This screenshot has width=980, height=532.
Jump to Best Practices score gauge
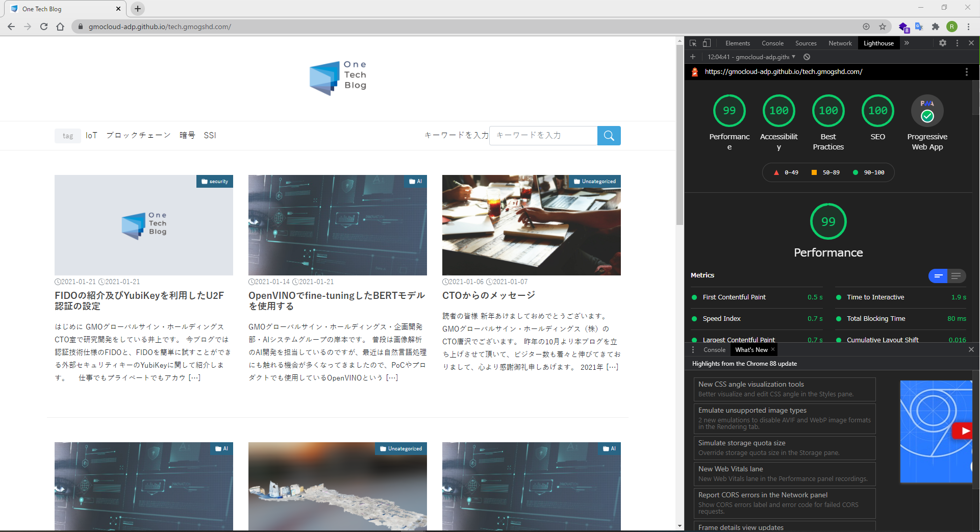(828, 111)
